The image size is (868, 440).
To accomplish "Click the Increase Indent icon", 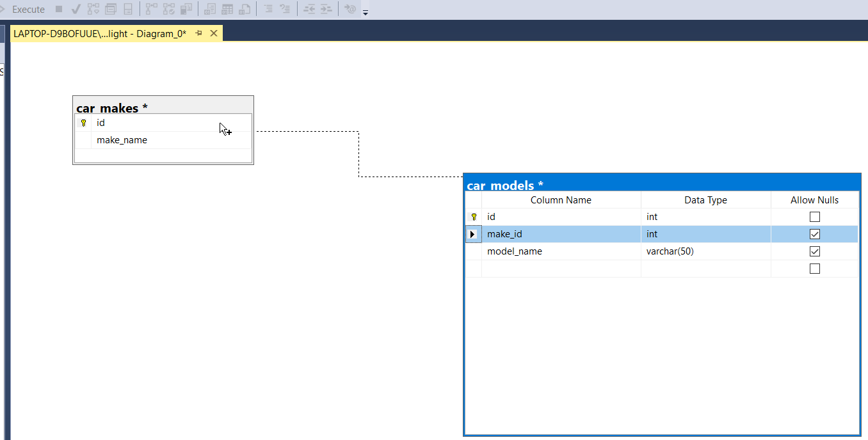I will pyautogui.click(x=326, y=10).
